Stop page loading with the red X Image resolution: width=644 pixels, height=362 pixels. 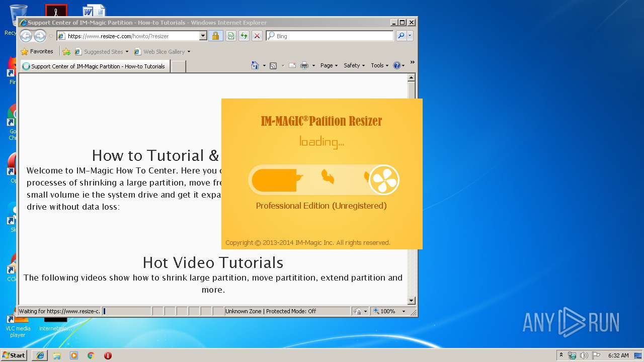click(x=257, y=36)
